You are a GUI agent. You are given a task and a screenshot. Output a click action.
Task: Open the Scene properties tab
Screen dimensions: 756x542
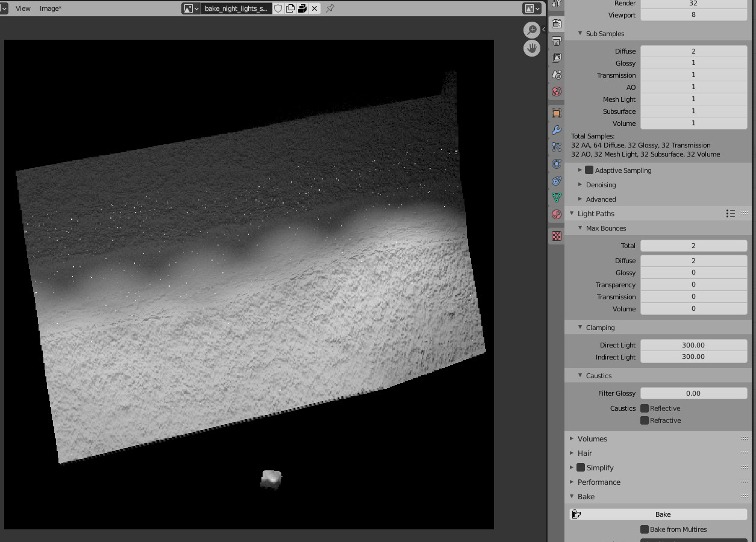(x=557, y=75)
